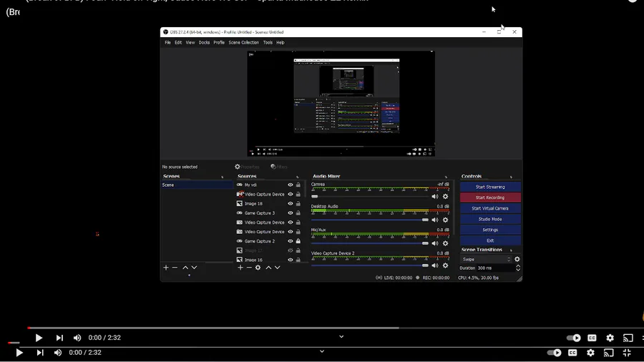Move source up in Sources panel
The image size is (644, 362).
[x=268, y=268]
